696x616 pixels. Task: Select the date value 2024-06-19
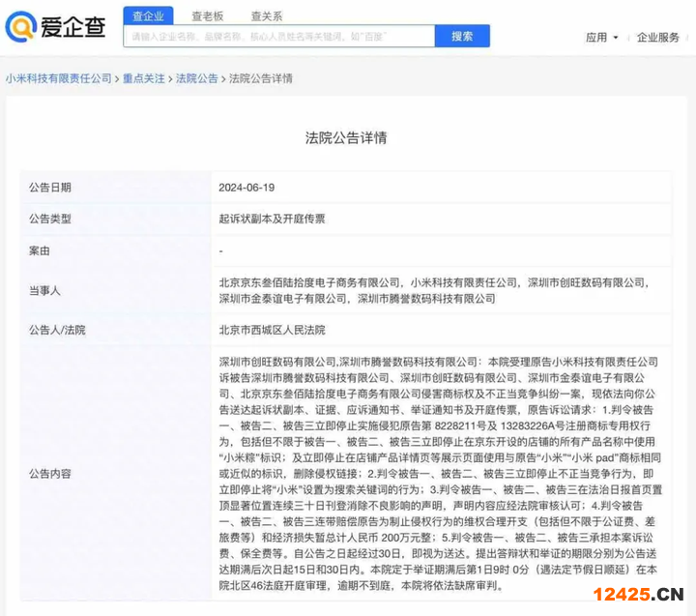(246, 188)
